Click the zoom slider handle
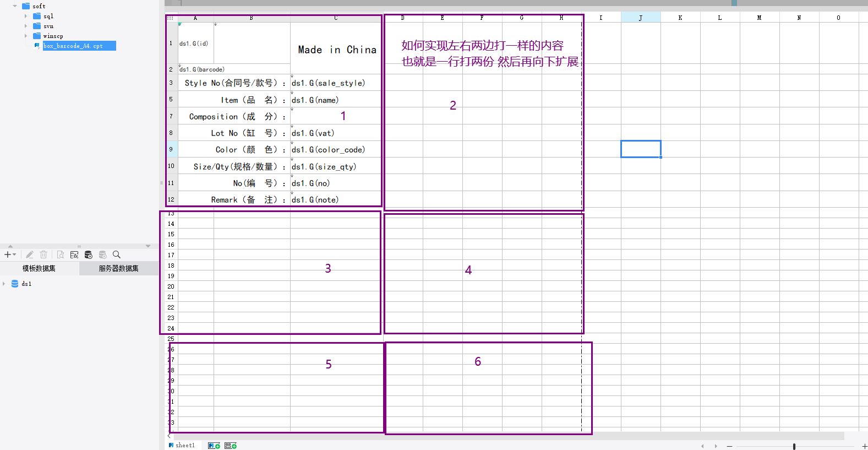Image resolution: width=868 pixels, height=450 pixels. (794, 446)
